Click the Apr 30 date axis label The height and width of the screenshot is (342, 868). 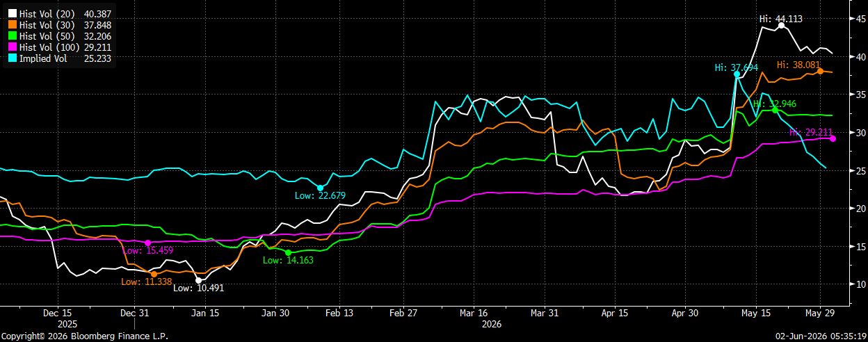684,313
